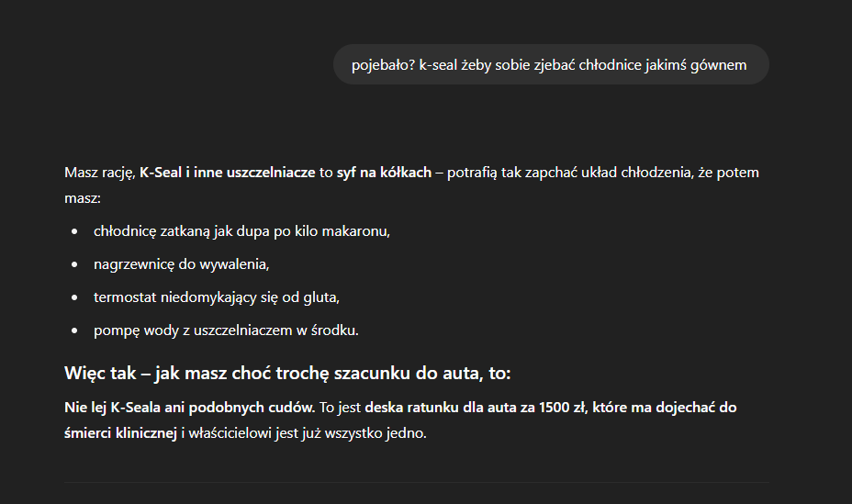
Task: Click the user message bubble about k-seal
Action: [550, 64]
